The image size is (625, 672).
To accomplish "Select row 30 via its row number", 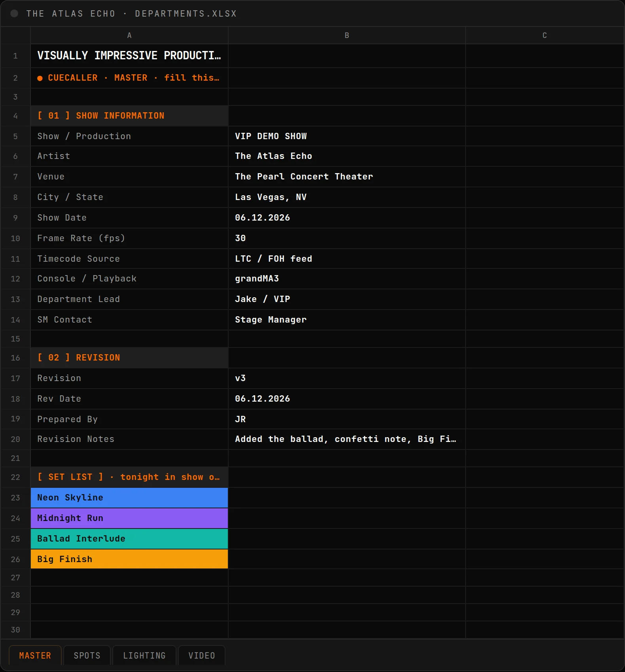I will pyautogui.click(x=15, y=630).
